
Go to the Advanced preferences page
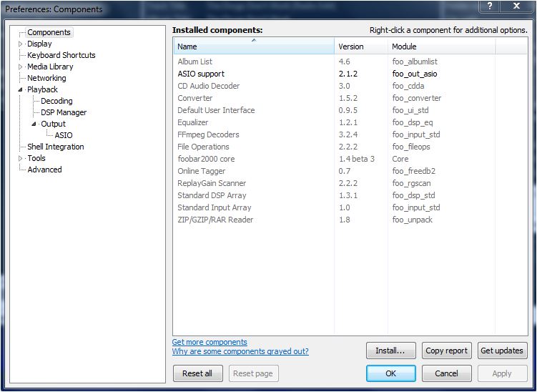44,170
